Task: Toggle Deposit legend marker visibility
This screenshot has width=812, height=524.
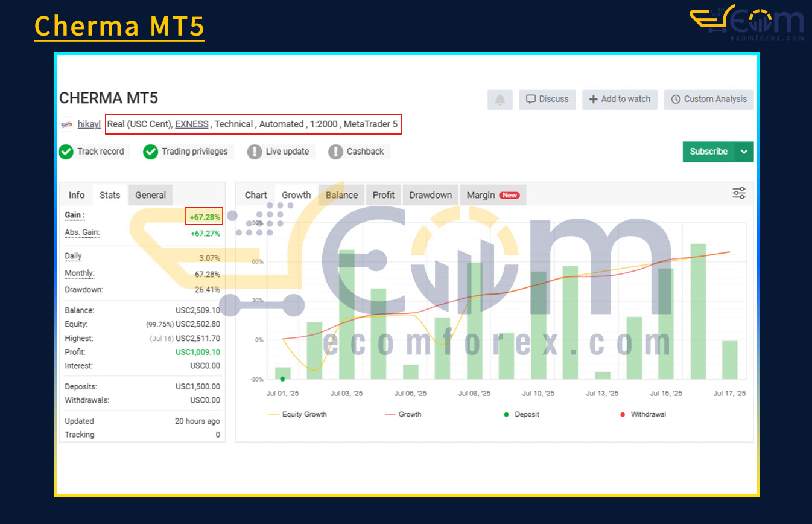Action: tap(521, 415)
